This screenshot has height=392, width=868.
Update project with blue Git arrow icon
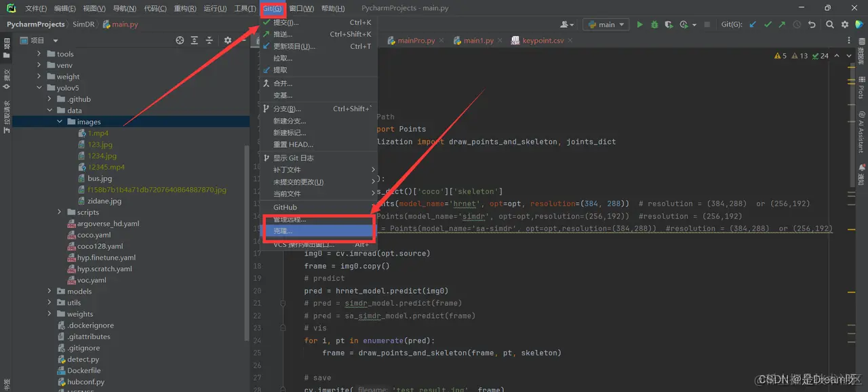(x=753, y=24)
